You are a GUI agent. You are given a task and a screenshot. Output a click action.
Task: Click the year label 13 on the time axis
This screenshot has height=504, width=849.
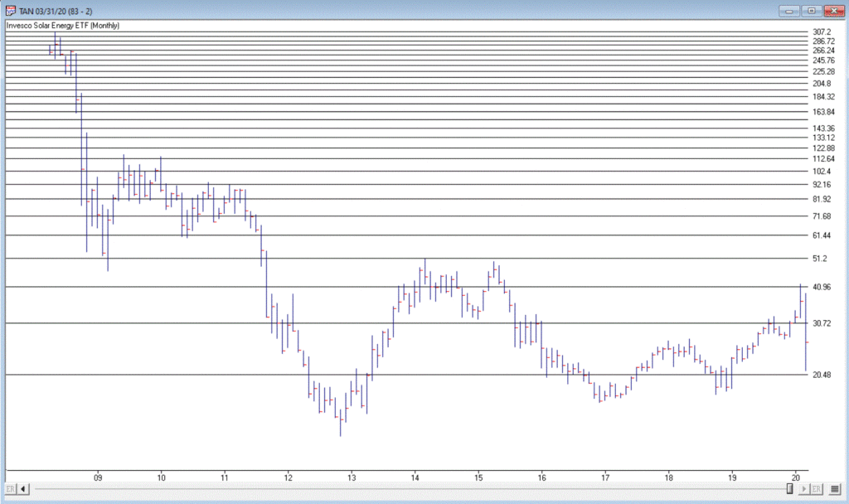tap(352, 477)
